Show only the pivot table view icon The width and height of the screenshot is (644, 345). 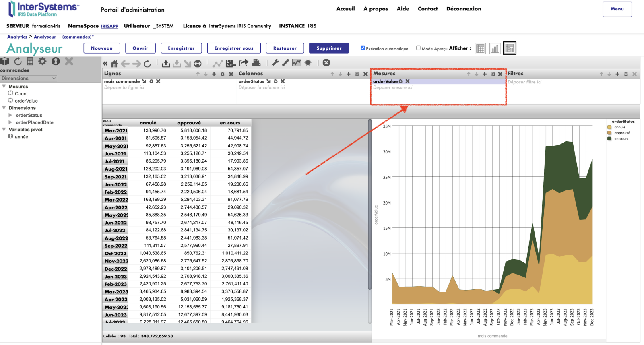[x=480, y=49]
